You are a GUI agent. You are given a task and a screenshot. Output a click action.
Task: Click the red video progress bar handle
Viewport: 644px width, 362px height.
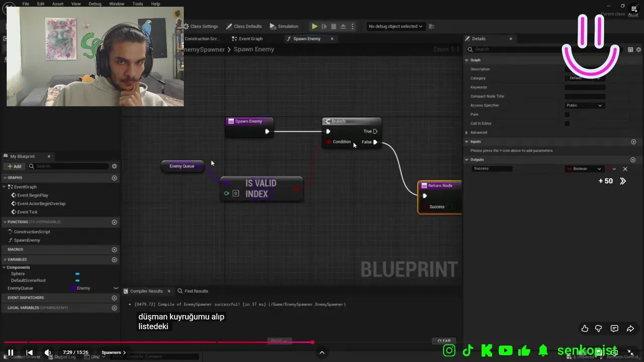click(312, 342)
